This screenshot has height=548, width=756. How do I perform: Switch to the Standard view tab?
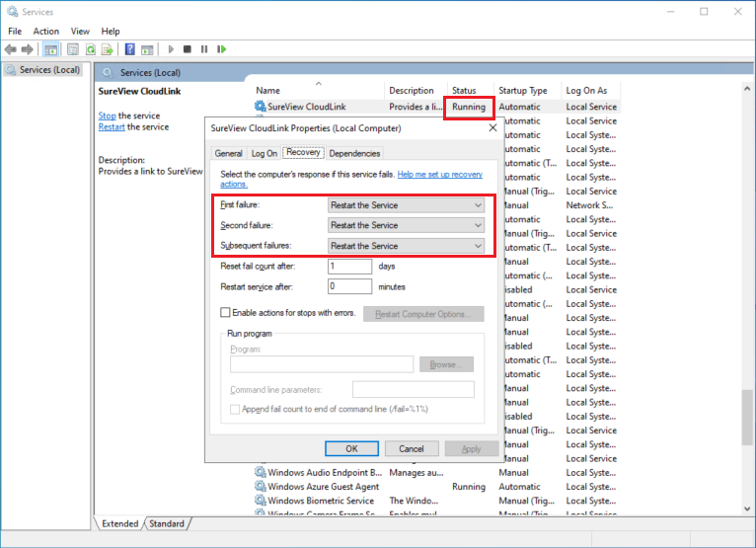pyautogui.click(x=167, y=524)
